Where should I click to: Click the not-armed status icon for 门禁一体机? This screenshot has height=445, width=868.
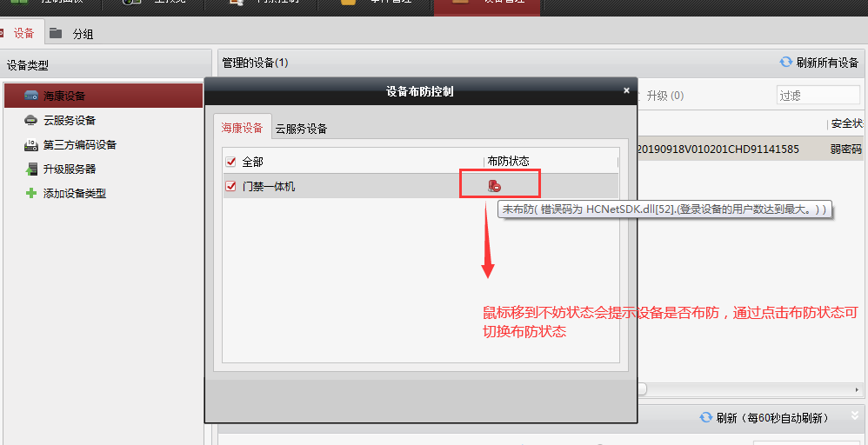coord(495,186)
